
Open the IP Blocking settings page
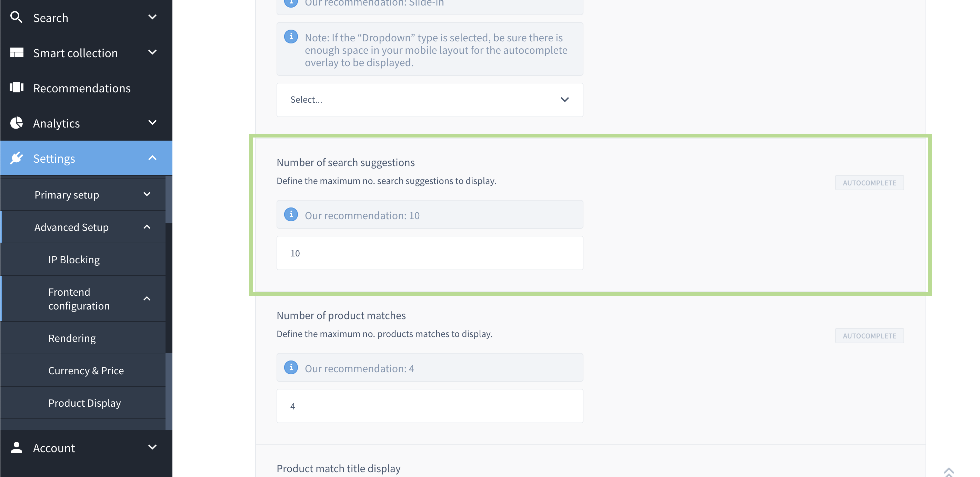pyautogui.click(x=74, y=259)
